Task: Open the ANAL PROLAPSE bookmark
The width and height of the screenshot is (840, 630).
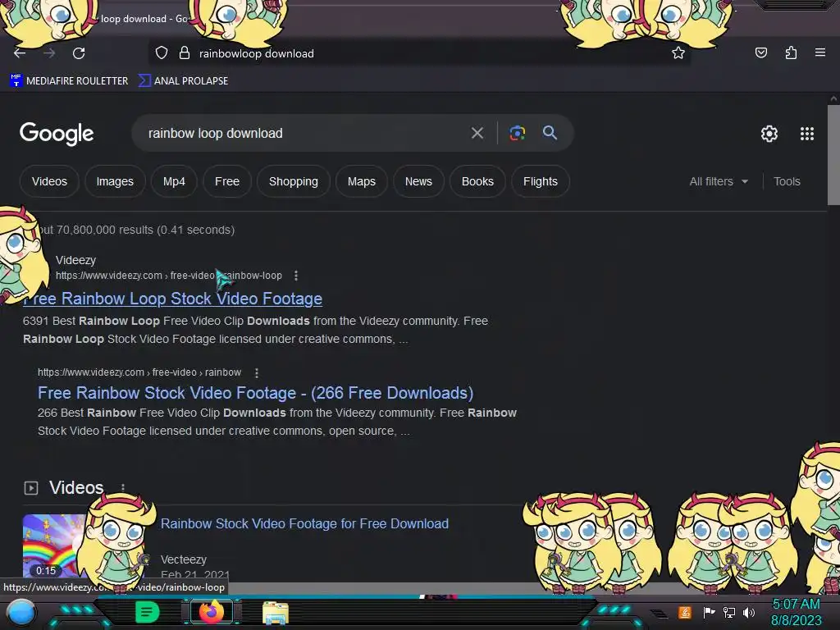Action: click(x=183, y=81)
